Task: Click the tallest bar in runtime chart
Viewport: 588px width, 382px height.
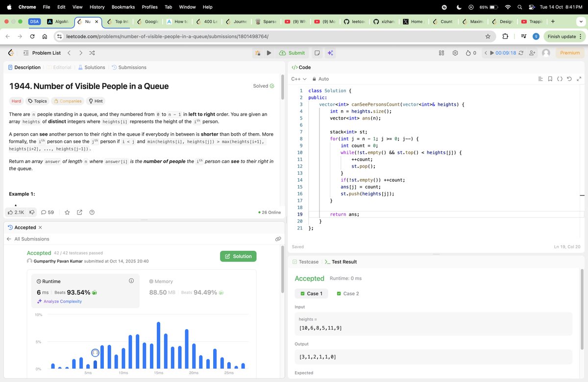Action: click(158, 345)
